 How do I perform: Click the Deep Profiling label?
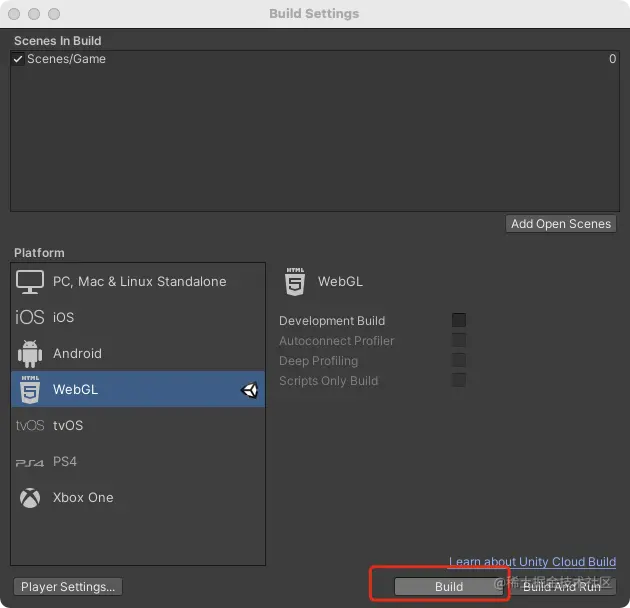coord(318,361)
